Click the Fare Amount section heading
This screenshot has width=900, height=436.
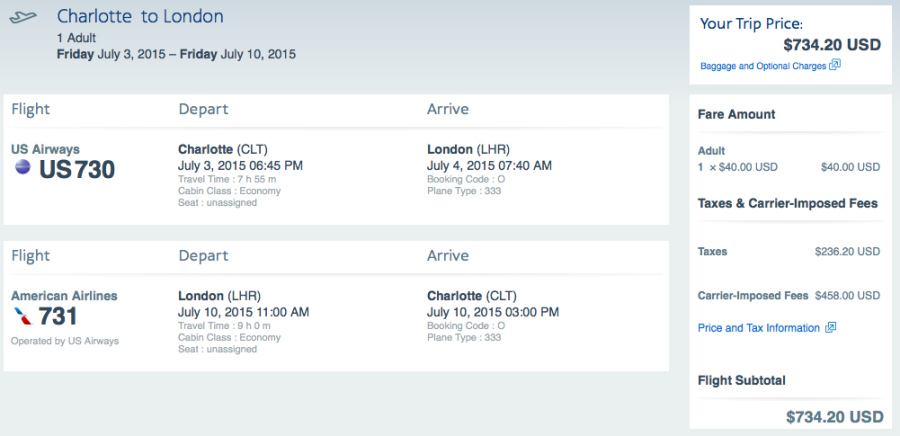click(736, 114)
